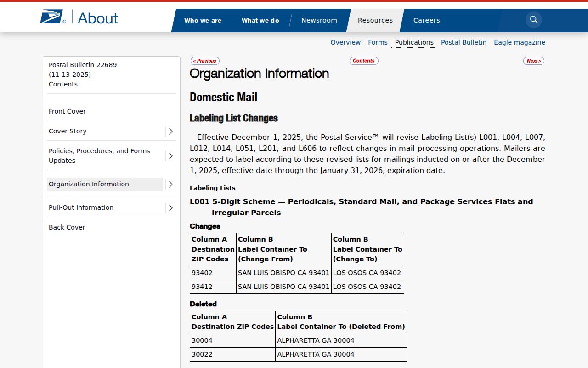Open the Careers tab
The width and height of the screenshot is (588, 368).
[427, 20]
